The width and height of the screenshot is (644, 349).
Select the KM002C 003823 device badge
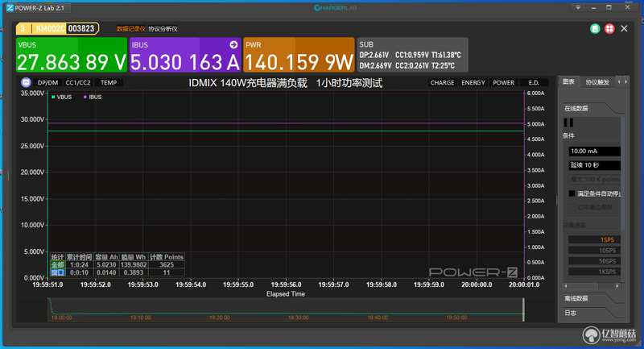(57, 28)
